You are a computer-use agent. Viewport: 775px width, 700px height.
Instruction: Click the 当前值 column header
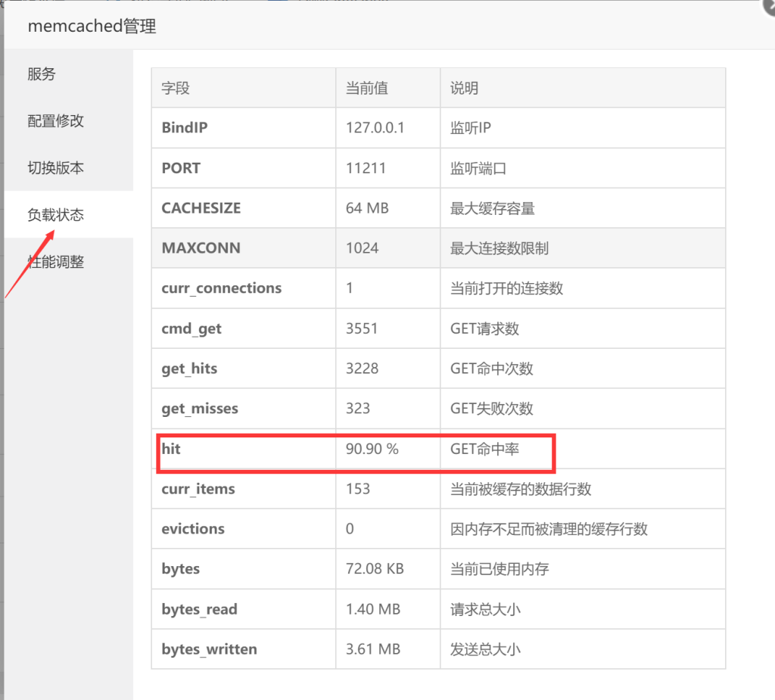(367, 88)
